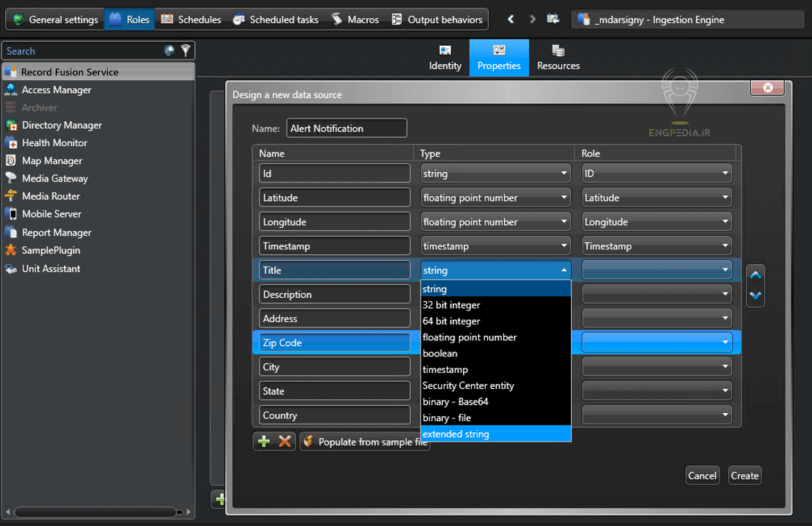Viewport: 812px width, 526px height.
Task: Move selected row up with arrow
Action: pos(755,275)
